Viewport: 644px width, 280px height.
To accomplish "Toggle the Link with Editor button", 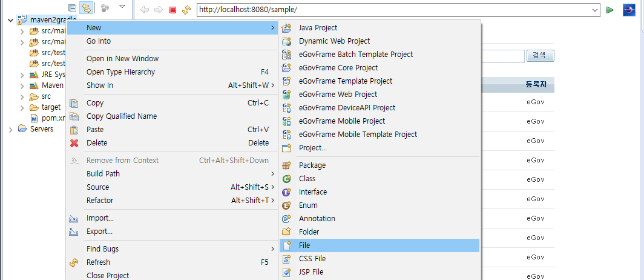I will point(86,8).
